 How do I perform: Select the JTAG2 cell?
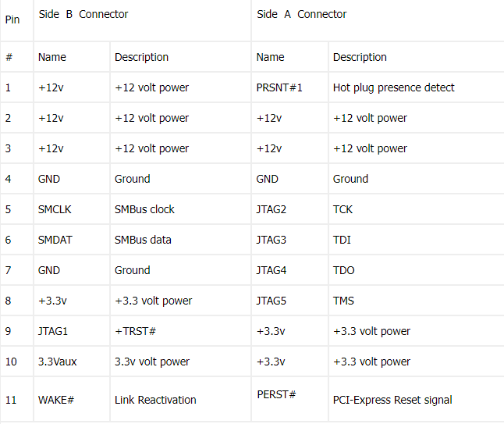(x=272, y=209)
